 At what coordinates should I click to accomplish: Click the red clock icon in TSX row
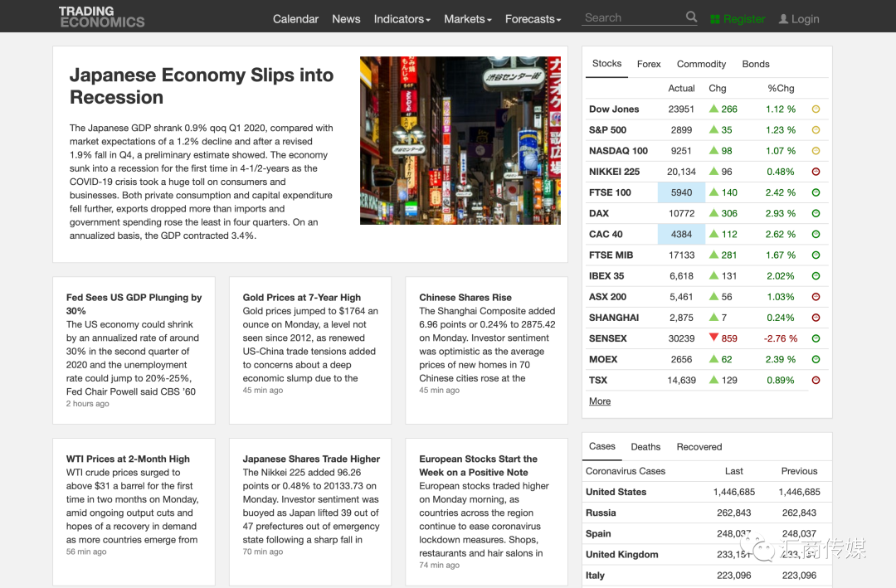(816, 380)
